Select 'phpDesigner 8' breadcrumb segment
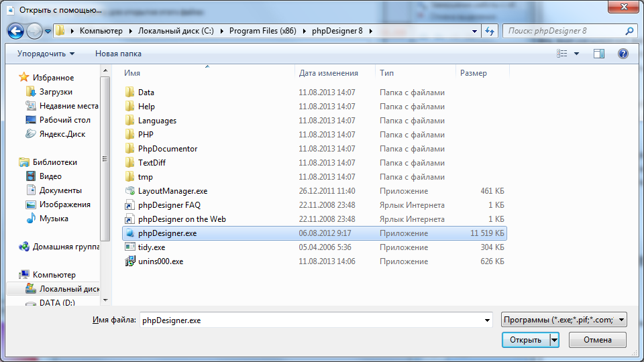The height and width of the screenshot is (362, 644). (x=337, y=31)
